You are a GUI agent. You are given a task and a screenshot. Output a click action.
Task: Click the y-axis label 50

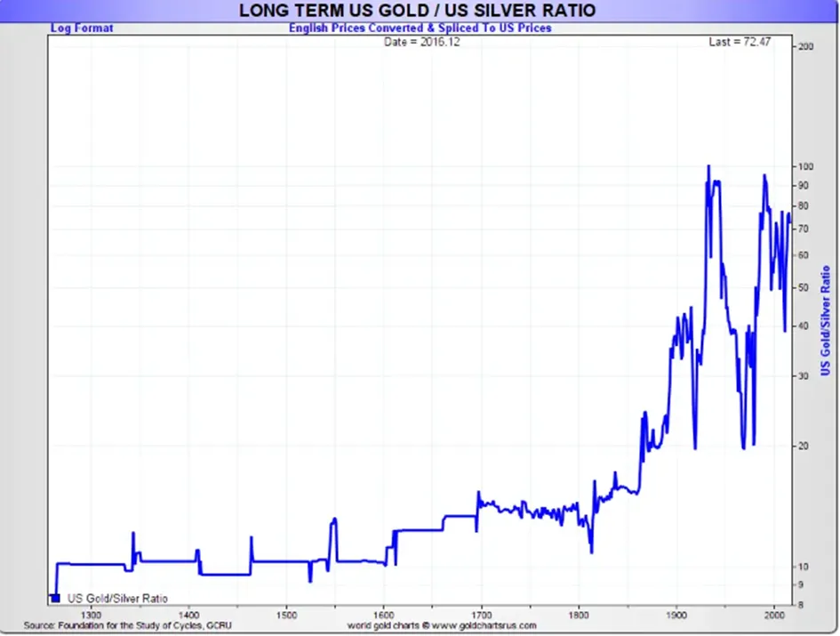(804, 288)
